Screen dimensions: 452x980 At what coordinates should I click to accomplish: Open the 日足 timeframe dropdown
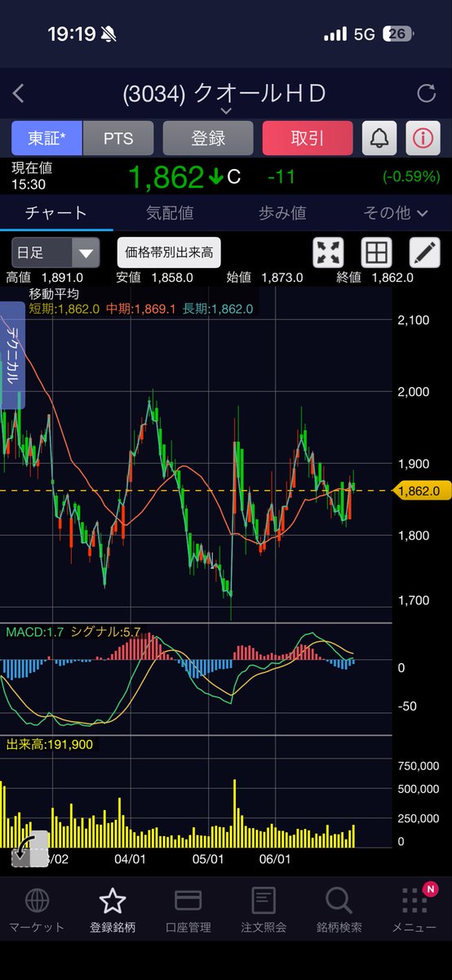(x=55, y=252)
